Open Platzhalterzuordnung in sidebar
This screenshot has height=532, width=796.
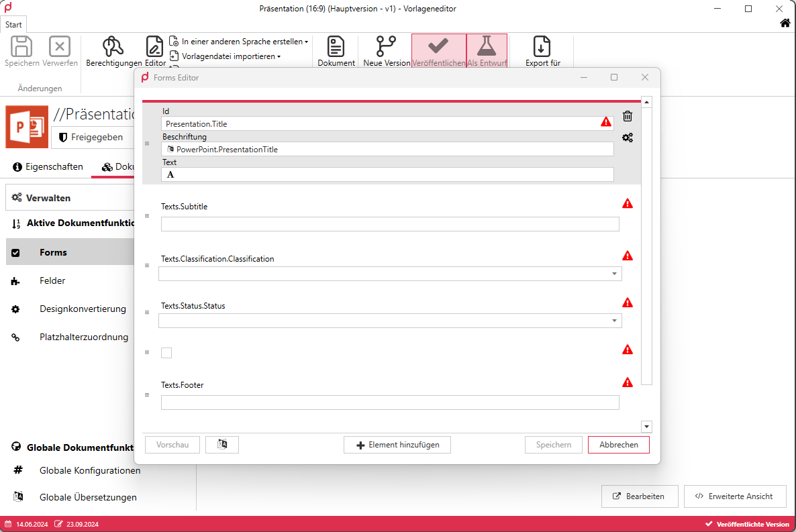pyautogui.click(x=84, y=337)
